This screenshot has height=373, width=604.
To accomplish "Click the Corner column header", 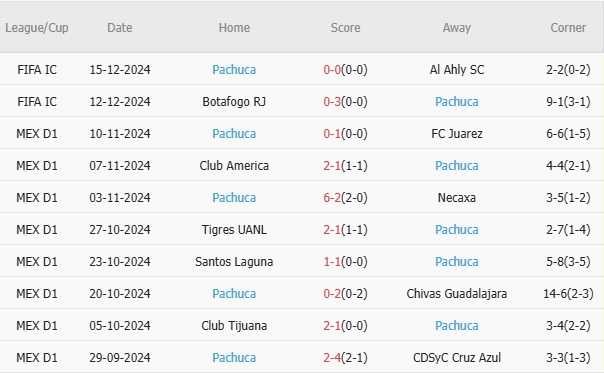I will (568, 28).
